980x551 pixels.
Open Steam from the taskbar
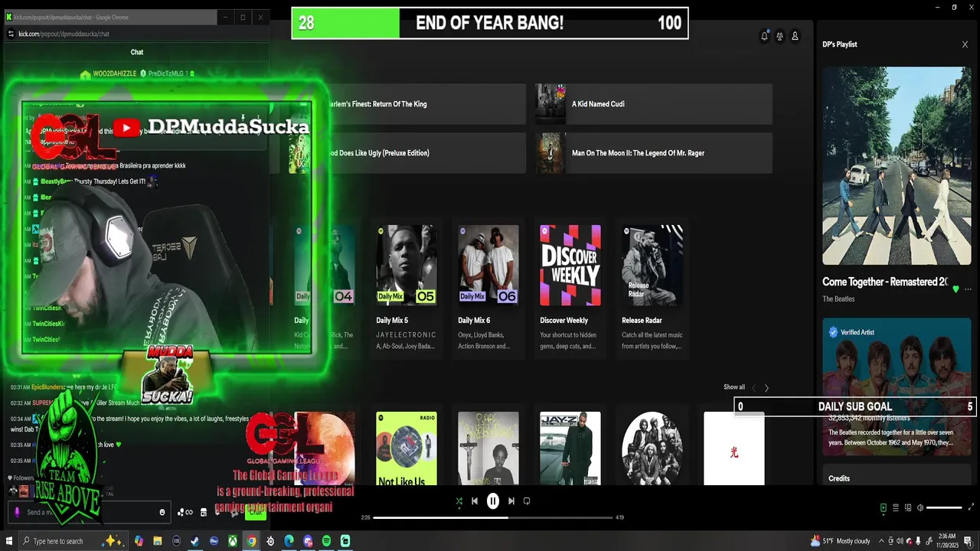(195, 541)
